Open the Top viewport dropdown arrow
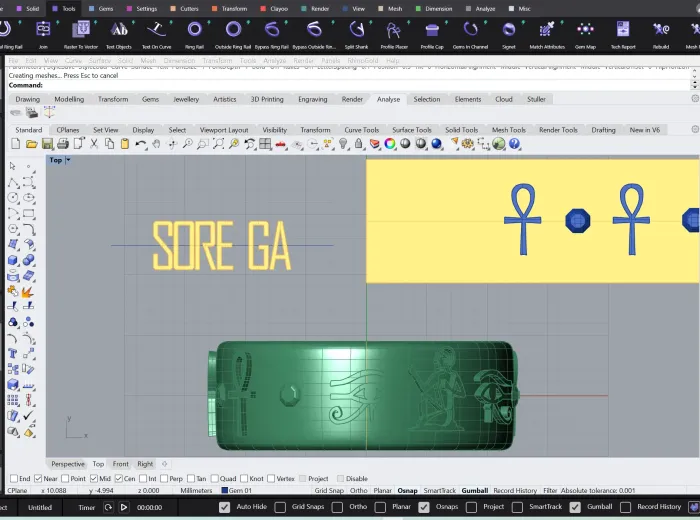The height and width of the screenshot is (520, 700). pos(68,160)
